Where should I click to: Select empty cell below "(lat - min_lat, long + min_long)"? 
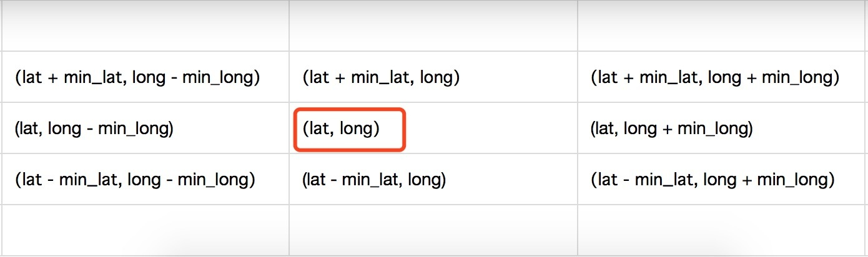click(x=723, y=230)
